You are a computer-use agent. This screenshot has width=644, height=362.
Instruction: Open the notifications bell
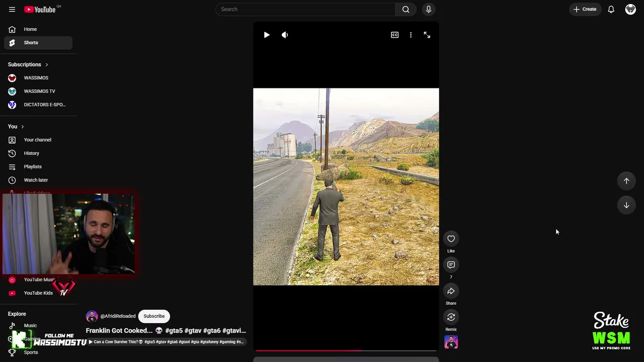[x=611, y=9]
